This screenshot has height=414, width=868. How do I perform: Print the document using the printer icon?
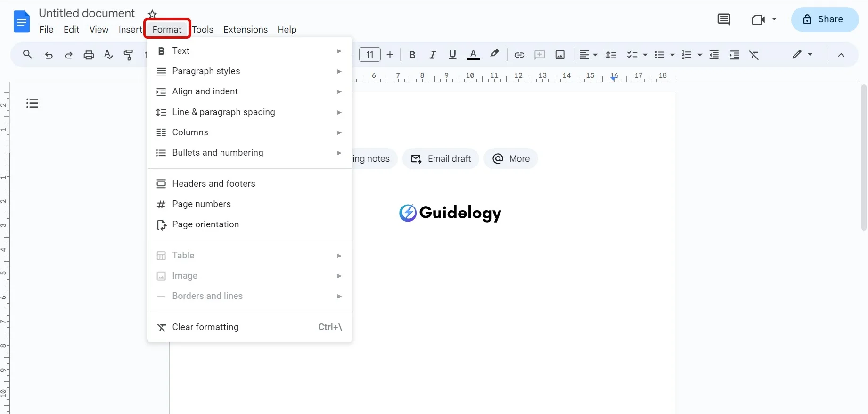point(89,55)
